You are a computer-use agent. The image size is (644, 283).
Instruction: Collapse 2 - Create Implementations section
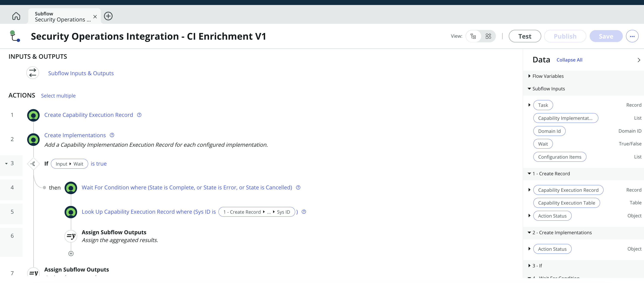(529, 233)
